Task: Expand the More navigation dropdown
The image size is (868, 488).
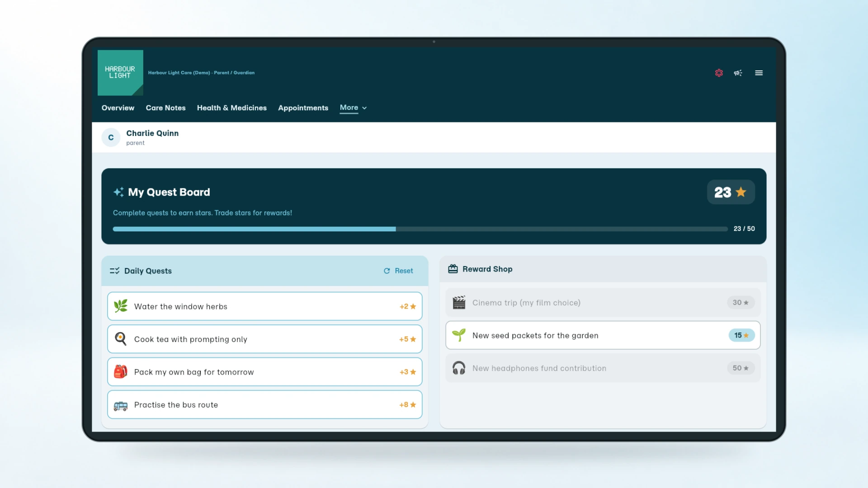Action: click(353, 108)
